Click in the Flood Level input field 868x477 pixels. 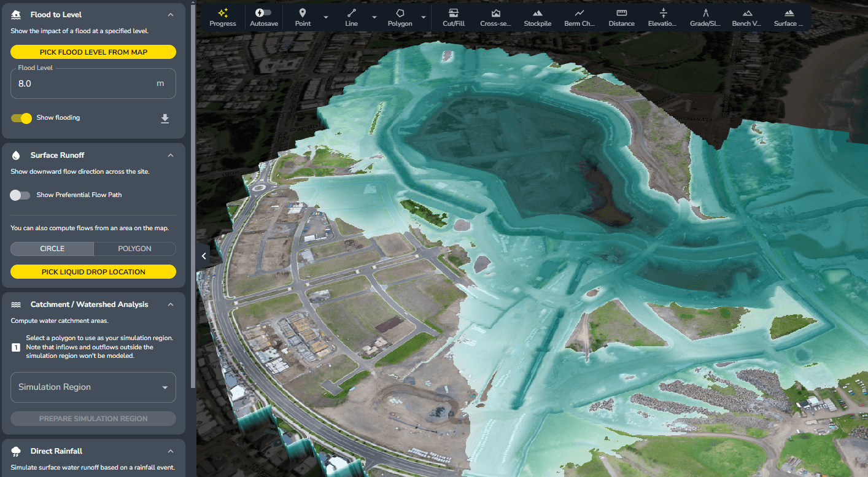coord(83,83)
